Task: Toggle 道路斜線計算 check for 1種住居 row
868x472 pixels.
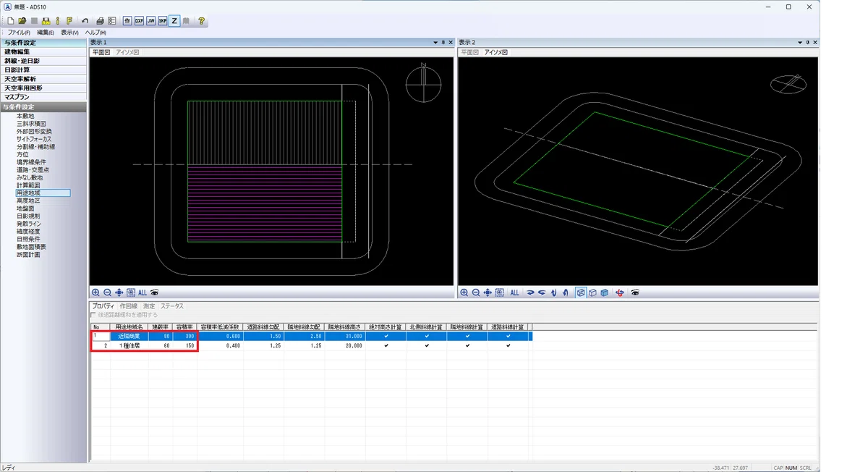Action: 508,346
